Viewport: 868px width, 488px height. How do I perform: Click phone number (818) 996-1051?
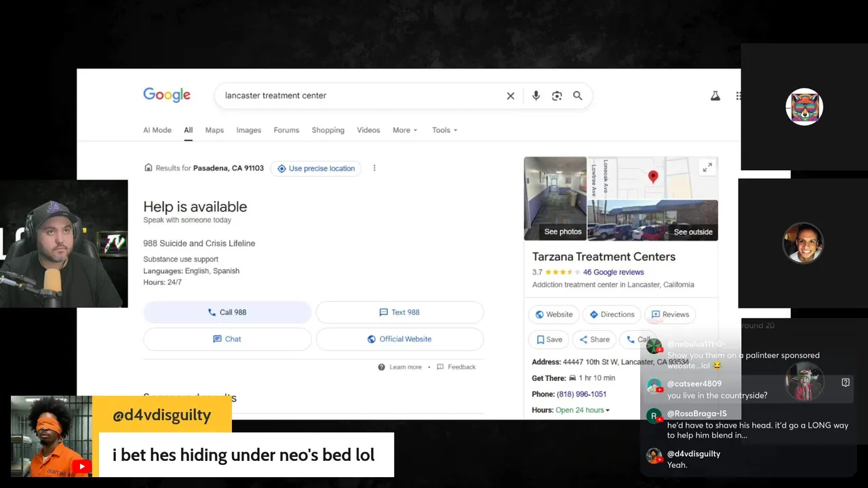[581, 394]
